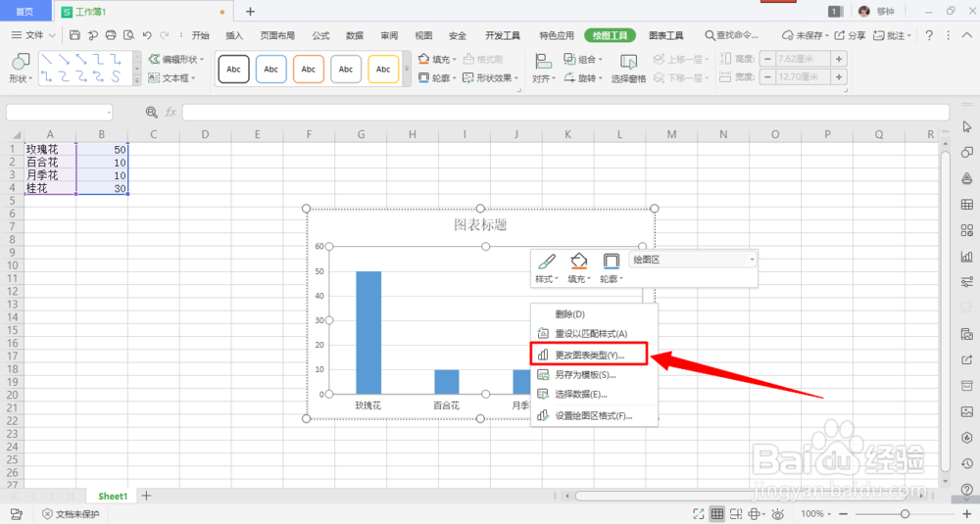980x524 pixels.
Task: Open the 填充 fill dropdown in ribbon
Action: click(x=436, y=60)
